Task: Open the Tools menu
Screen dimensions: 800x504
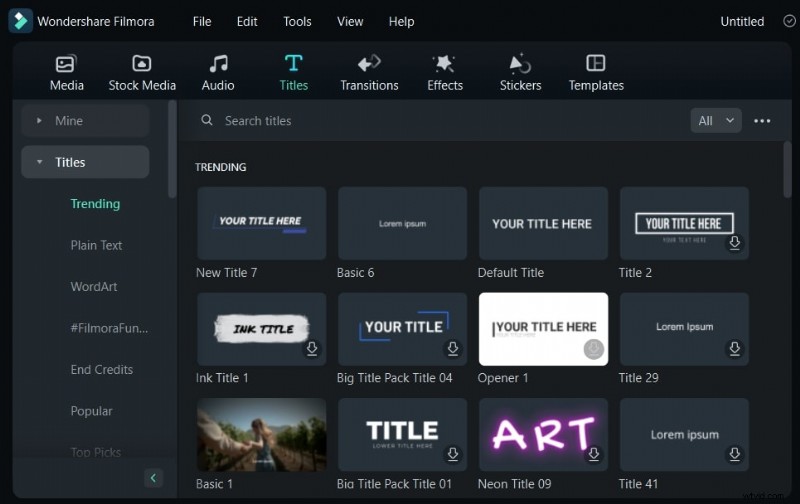Action: click(x=297, y=21)
